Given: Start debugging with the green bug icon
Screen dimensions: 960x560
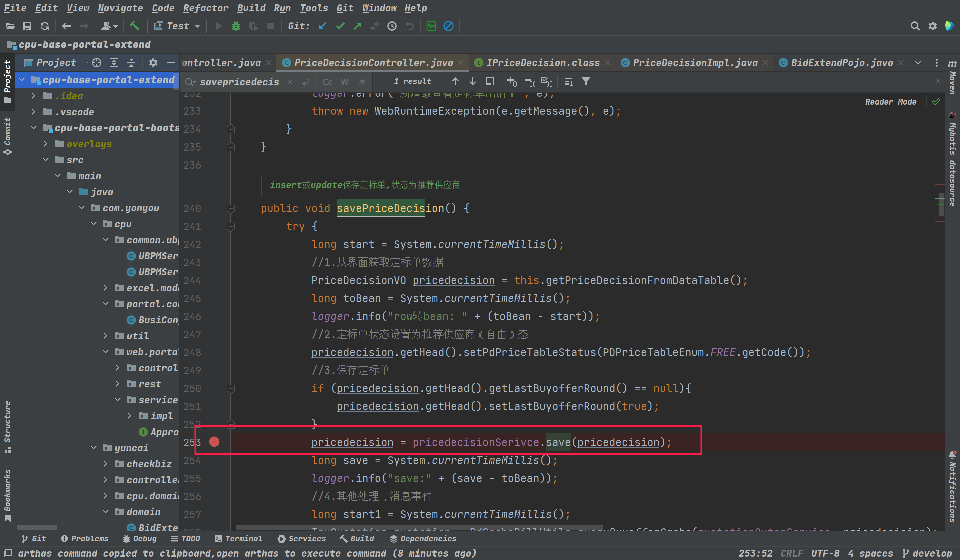Looking at the screenshot, I should pyautogui.click(x=236, y=26).
